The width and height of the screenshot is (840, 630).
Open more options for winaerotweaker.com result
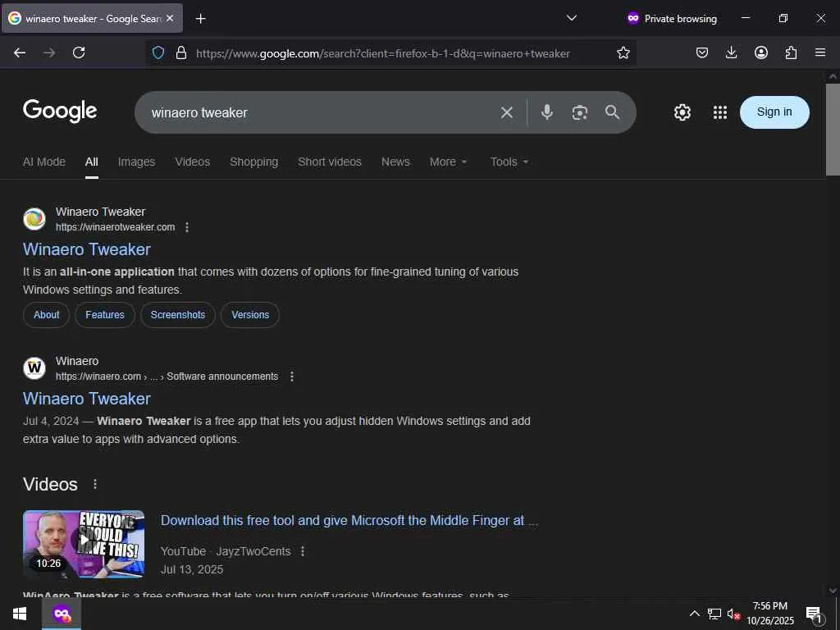(187, 227)
